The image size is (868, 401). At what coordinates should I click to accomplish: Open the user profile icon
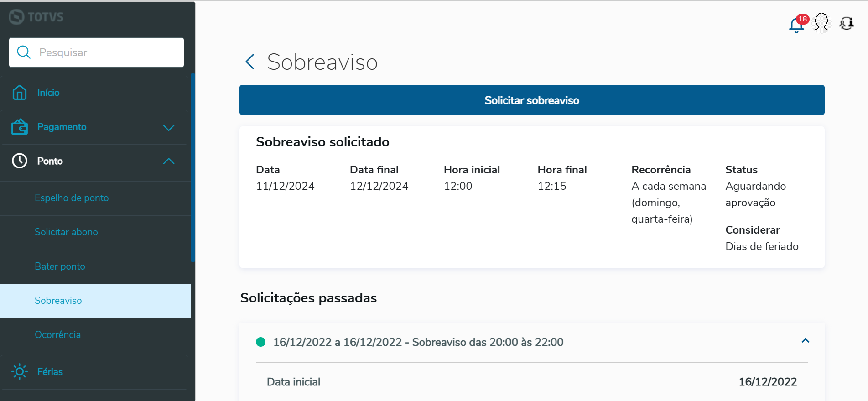[x=821, y=22]
